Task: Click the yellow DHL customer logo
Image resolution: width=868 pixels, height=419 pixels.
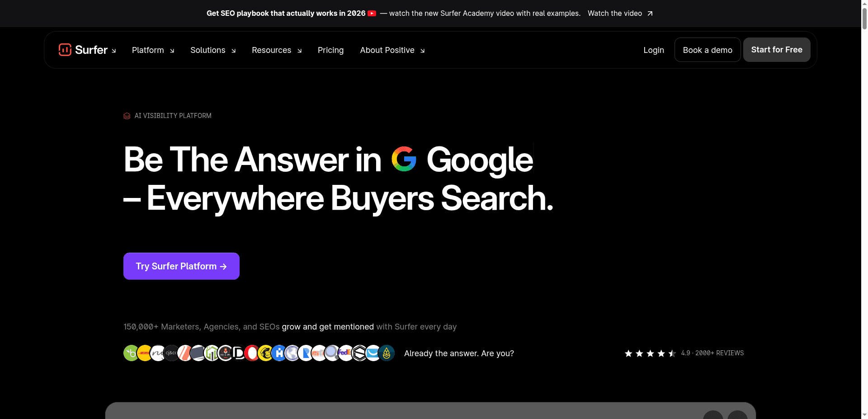Action: (x=145, y=353)
